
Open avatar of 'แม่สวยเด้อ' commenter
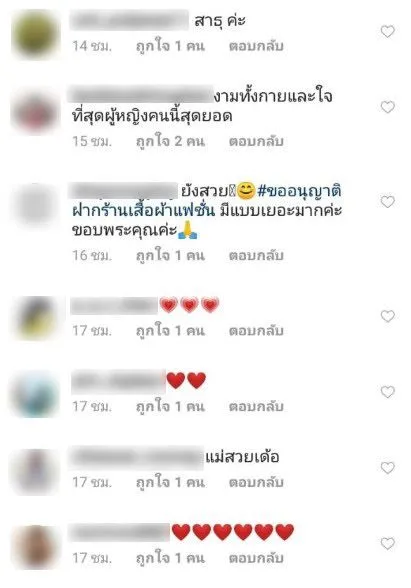36,471
